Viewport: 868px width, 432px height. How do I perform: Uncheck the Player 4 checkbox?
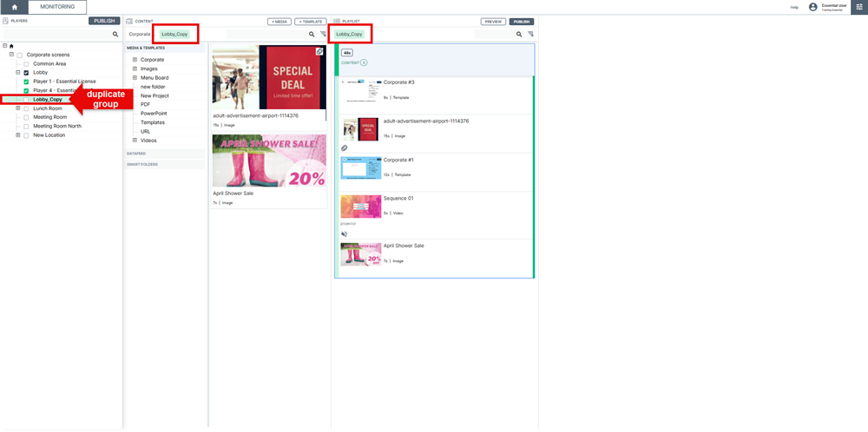(26, 91)
